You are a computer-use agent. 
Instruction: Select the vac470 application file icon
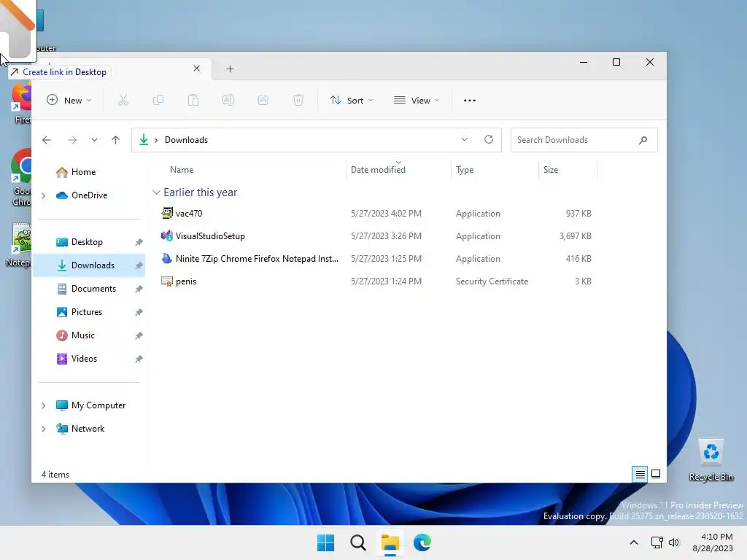[x=167, y=213]
